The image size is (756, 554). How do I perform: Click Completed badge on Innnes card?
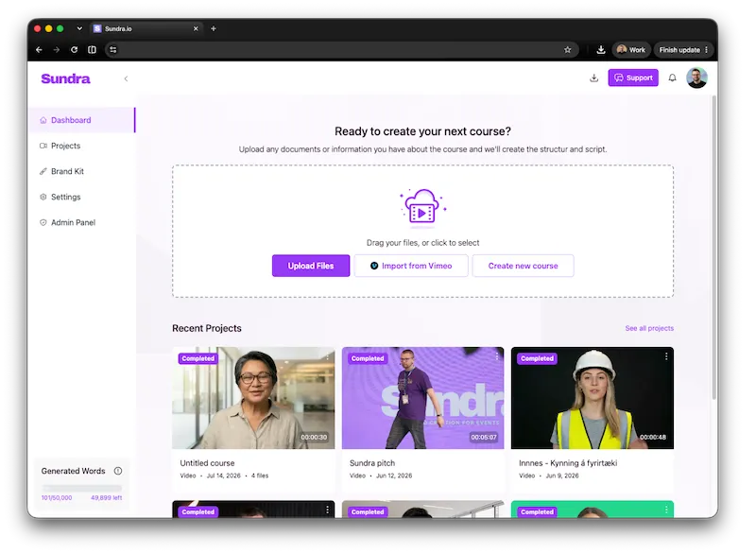(x=537, y=358)
